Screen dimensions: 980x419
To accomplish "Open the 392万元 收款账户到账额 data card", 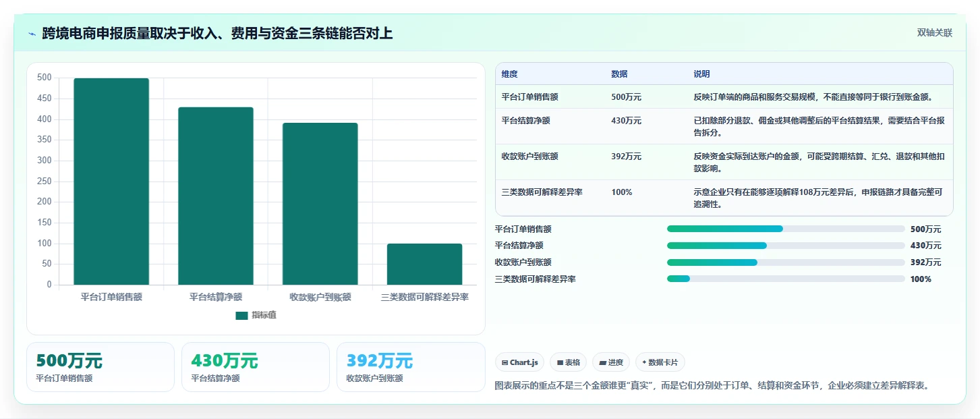I will [x=411, y=367].
